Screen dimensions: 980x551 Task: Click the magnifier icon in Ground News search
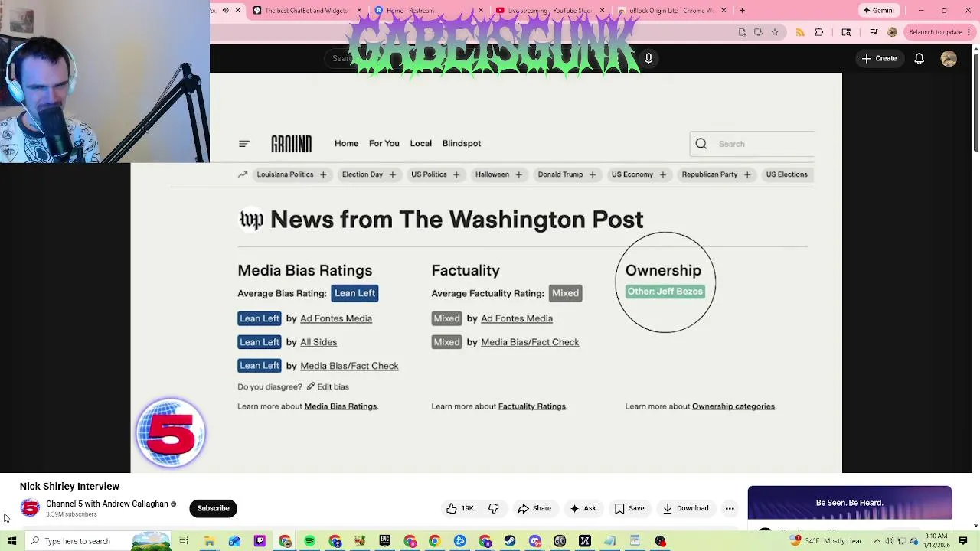tap(701, 144)
